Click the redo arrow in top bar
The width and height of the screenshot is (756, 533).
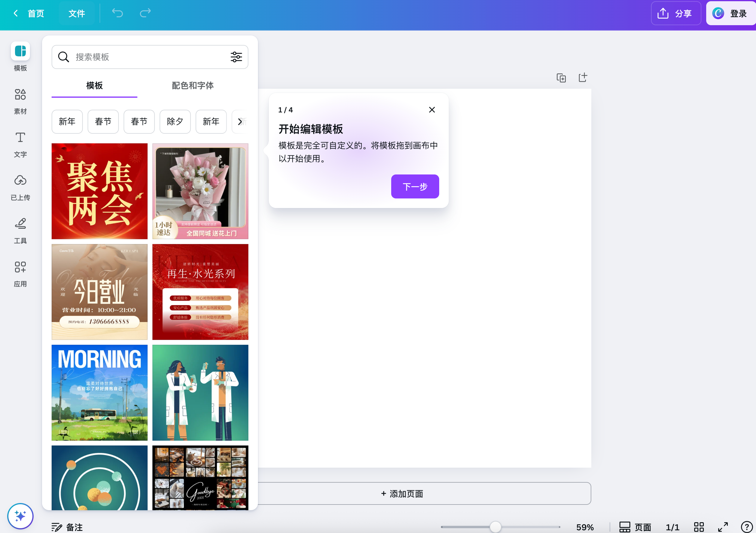point(145,13)
